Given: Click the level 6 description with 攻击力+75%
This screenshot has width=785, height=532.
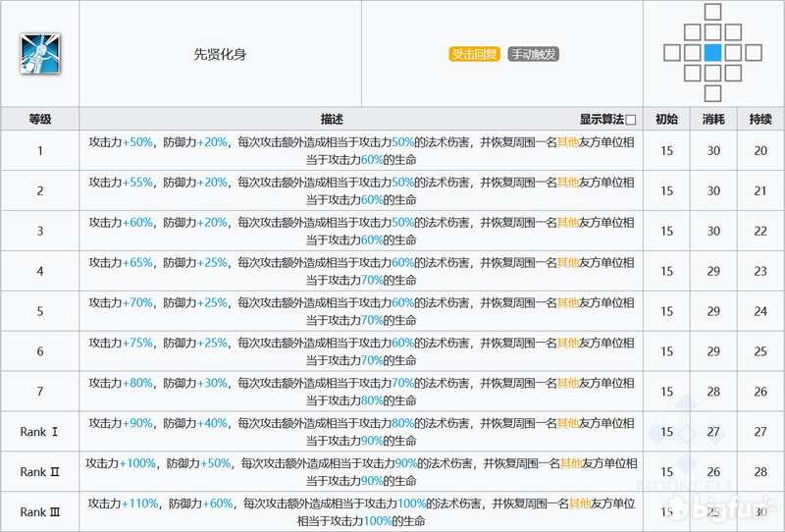Looking at the screenshot, I should coord(361,351).
